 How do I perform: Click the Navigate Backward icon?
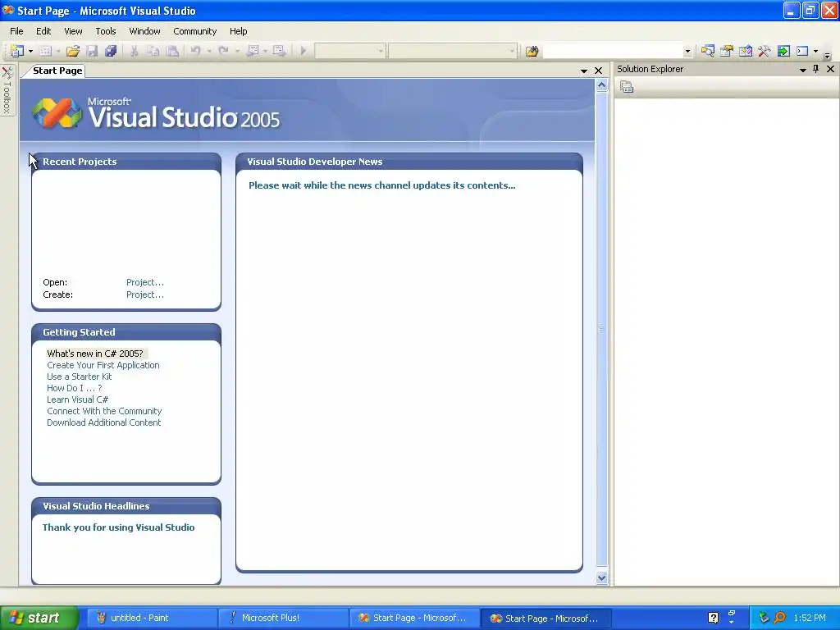pyautogui.click(x=253, y=51)
